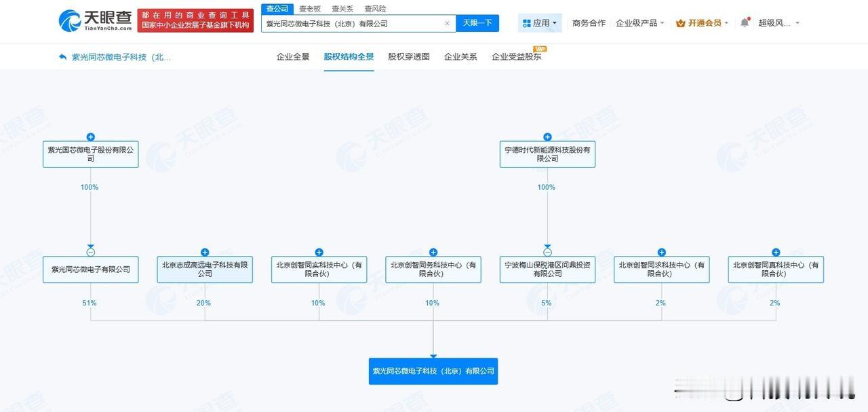Screen dimensions: 868x412
Task: Click the 开通会员 crown icon
Action: tap(680, 22)
